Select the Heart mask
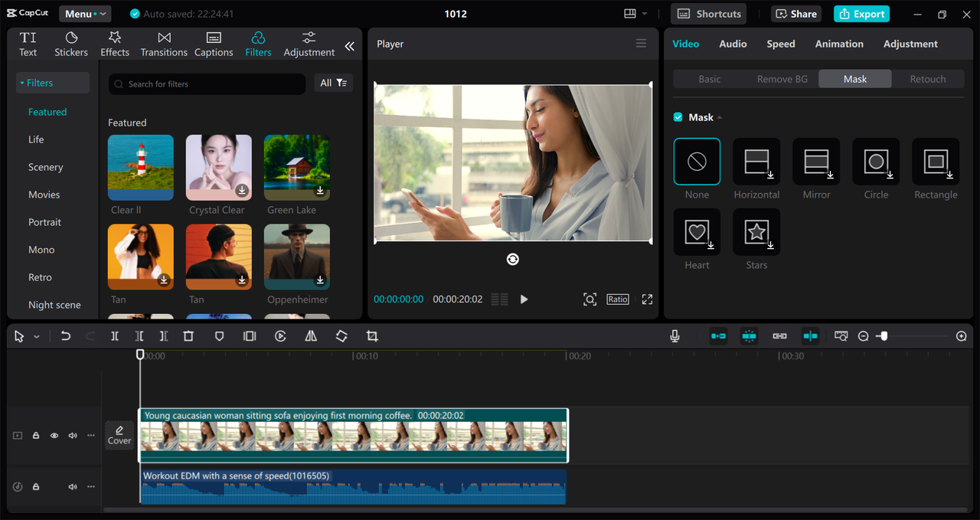This screenshot has width=980, height=520. [x=697, y=232]
